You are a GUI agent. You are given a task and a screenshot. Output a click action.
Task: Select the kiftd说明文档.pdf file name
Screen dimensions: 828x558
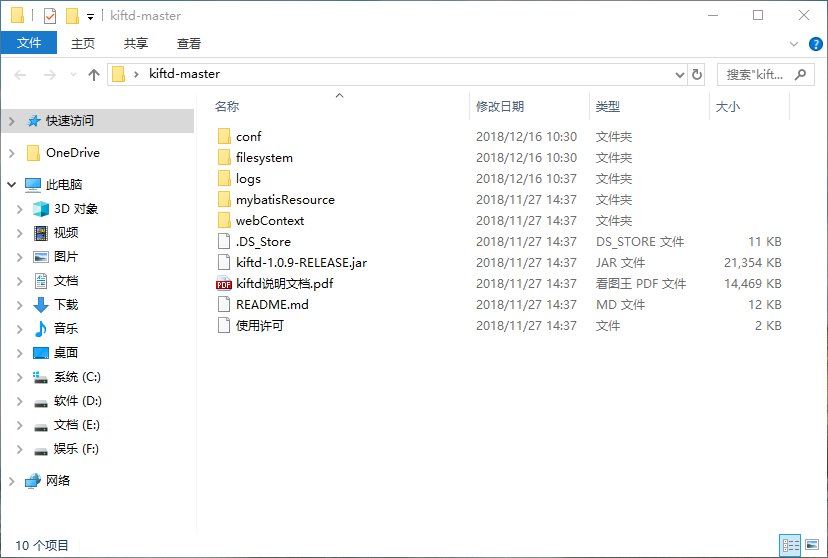285,283
